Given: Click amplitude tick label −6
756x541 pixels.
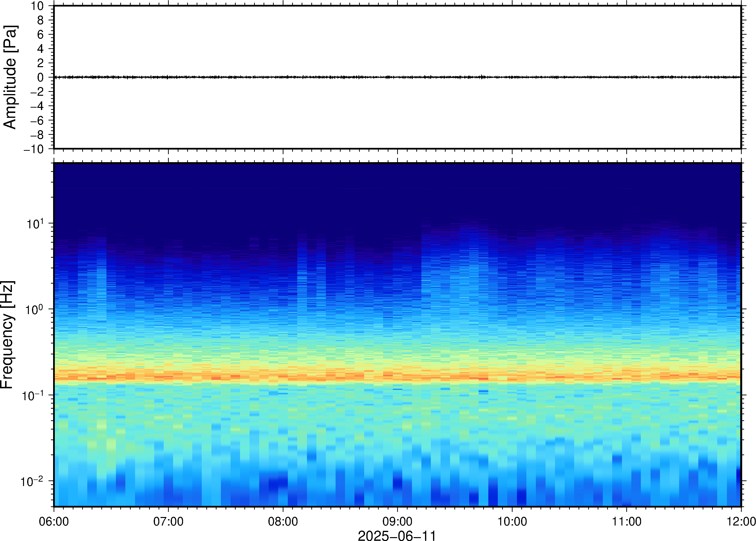Looking at the screenshot, I should coord(37,120).
